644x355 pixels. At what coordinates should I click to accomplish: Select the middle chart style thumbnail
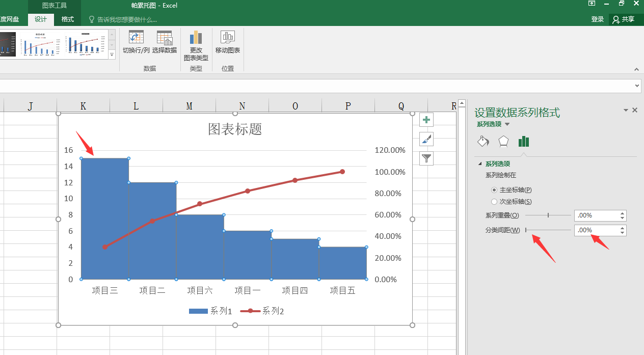(x=40, y=44)
